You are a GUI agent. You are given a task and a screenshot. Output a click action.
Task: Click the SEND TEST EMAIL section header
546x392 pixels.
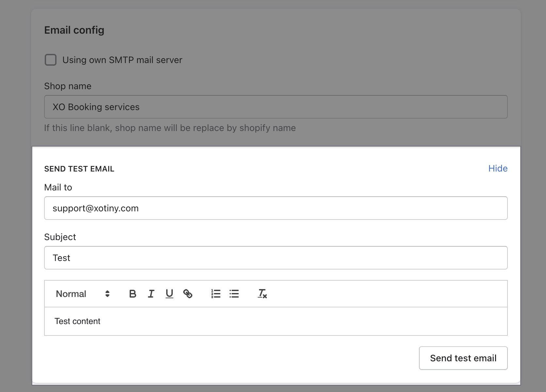pyautogui.click(x=79, y=169)
